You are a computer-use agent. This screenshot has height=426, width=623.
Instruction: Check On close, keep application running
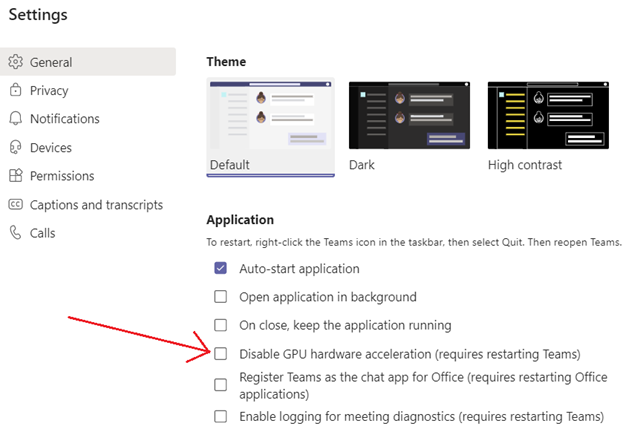point(221,325)
